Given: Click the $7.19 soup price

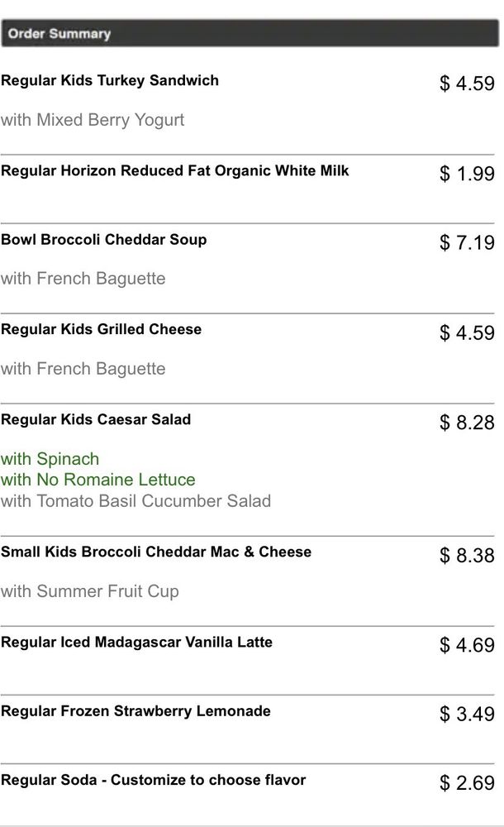Looking at the screenshot, I should click(467, 242).
